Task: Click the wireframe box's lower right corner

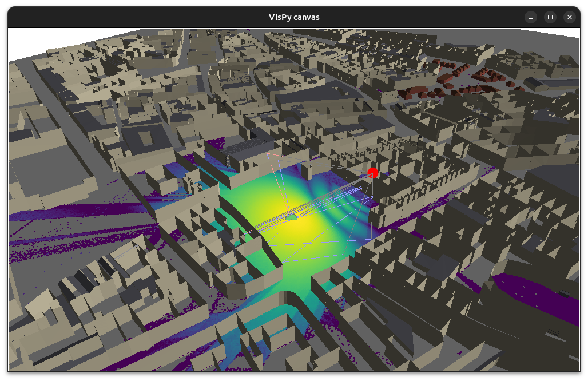Action: tap(371, 239)
